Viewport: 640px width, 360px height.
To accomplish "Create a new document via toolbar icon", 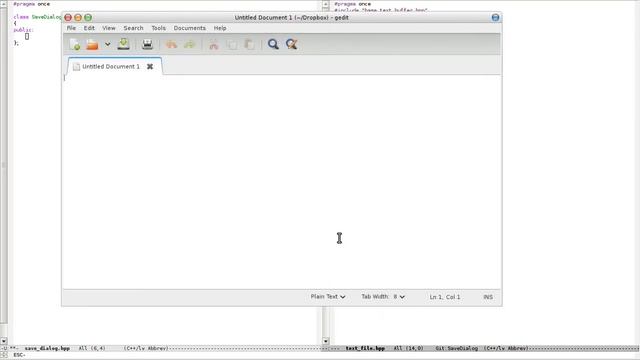I will tap(75, 44).
